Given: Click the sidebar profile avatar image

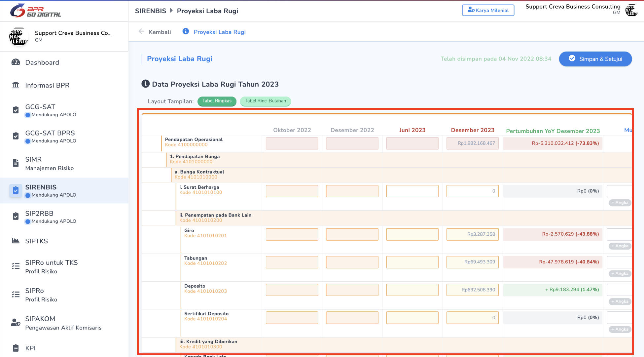Looking at the screenshot, I should [18, 37].
